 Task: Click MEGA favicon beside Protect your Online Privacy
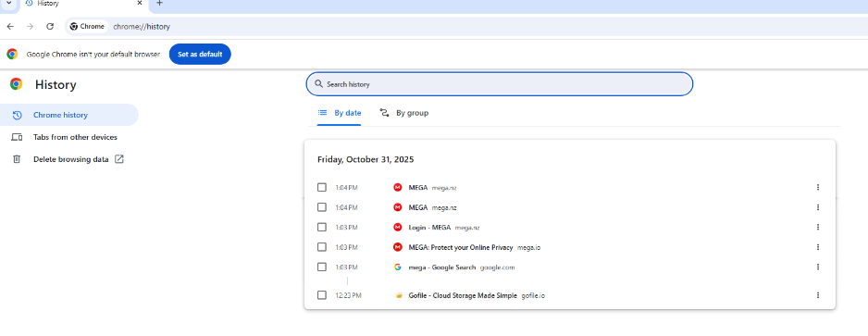coord(397,247)
